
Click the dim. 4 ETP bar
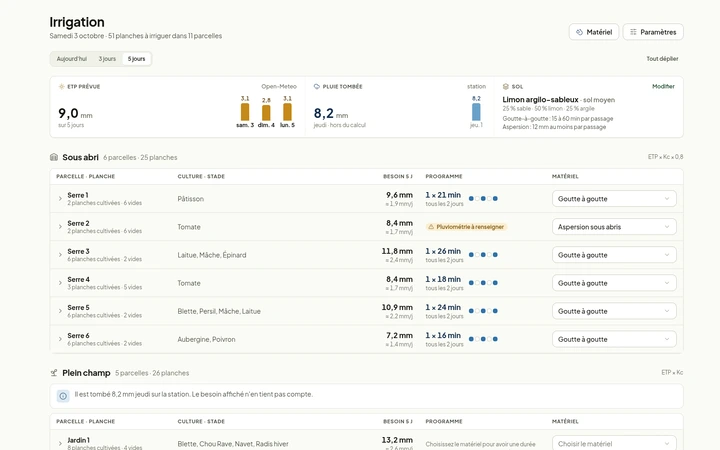266,113
